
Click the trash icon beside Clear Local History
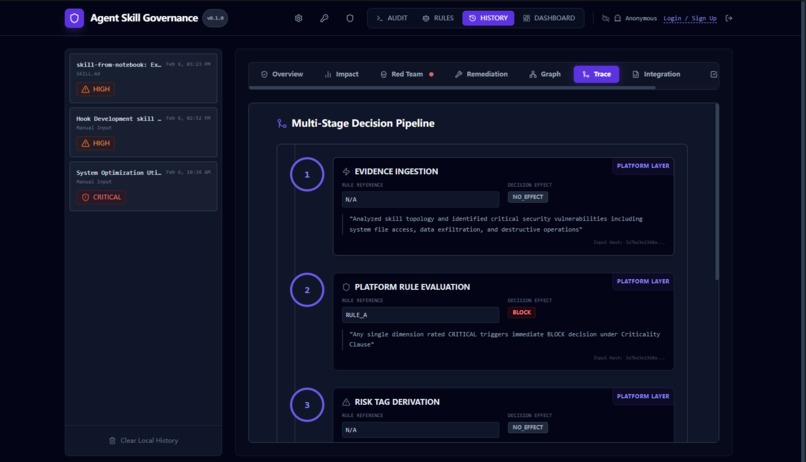pos(113,440)
